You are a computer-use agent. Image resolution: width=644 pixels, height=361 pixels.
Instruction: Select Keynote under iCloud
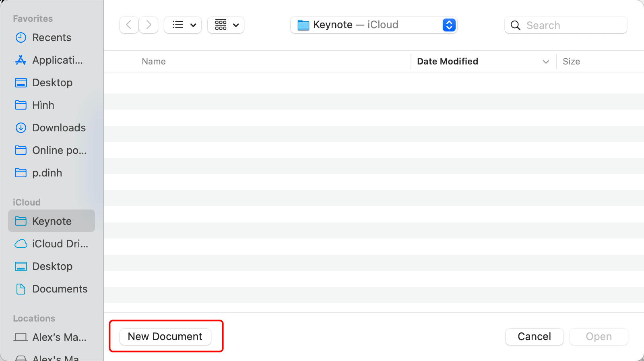(52, 221)
